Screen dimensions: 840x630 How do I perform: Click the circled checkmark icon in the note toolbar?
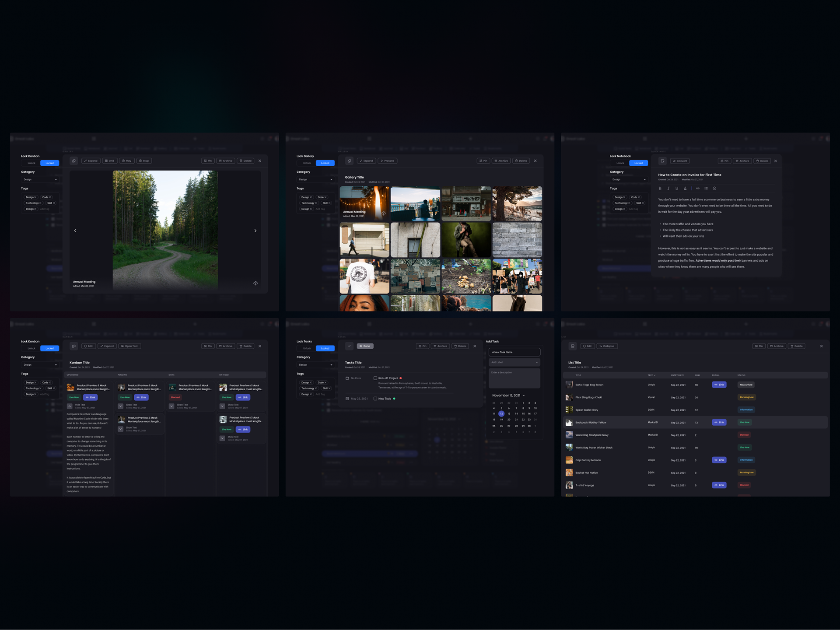[714, 189]
